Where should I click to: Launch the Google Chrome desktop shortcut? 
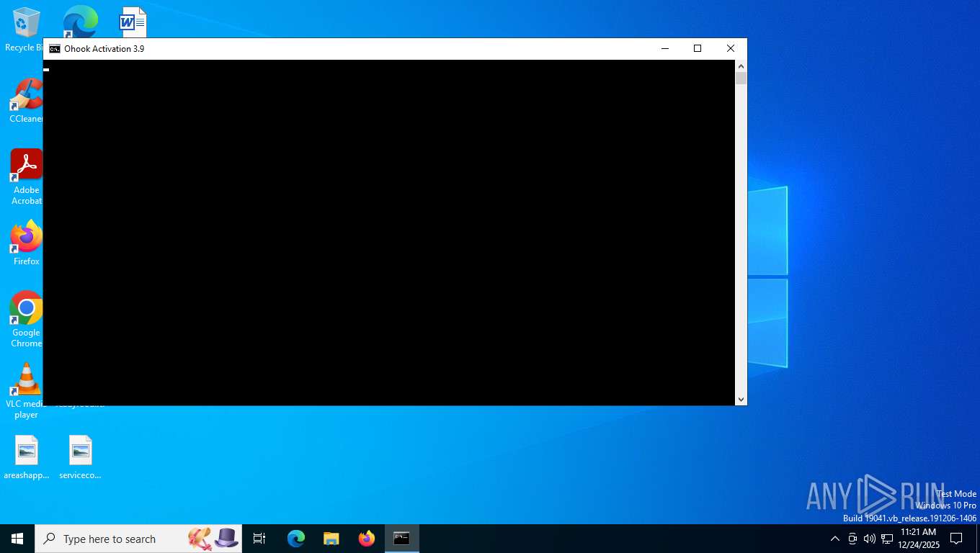pos(26,319)
